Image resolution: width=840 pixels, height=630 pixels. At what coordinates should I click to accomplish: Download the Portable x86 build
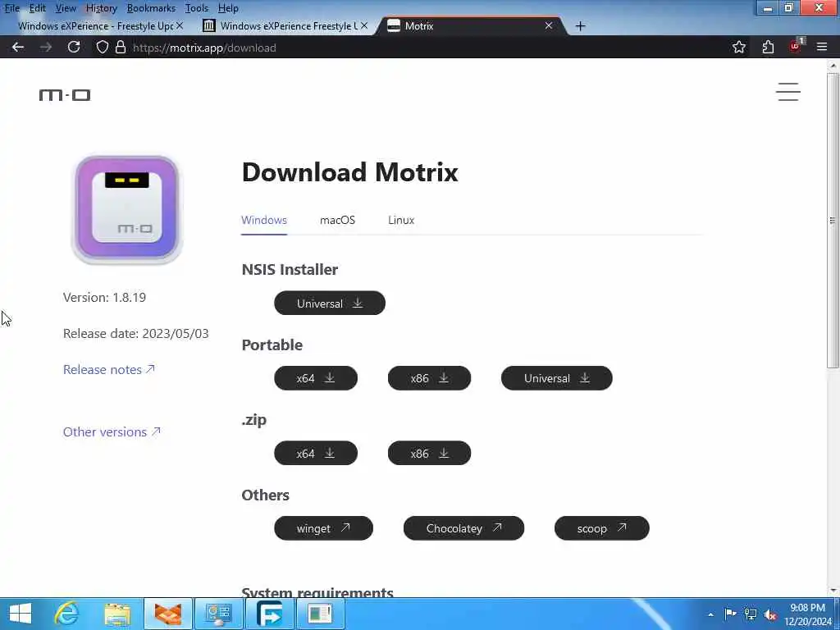[x=429, y=378]
